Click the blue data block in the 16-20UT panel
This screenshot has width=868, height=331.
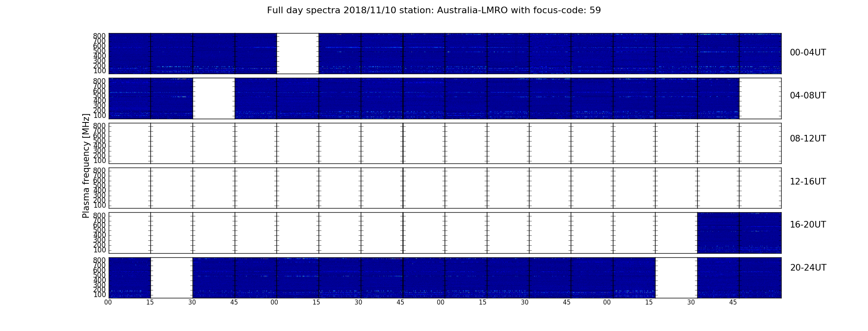pyautogui.click(x=739, y=233)
